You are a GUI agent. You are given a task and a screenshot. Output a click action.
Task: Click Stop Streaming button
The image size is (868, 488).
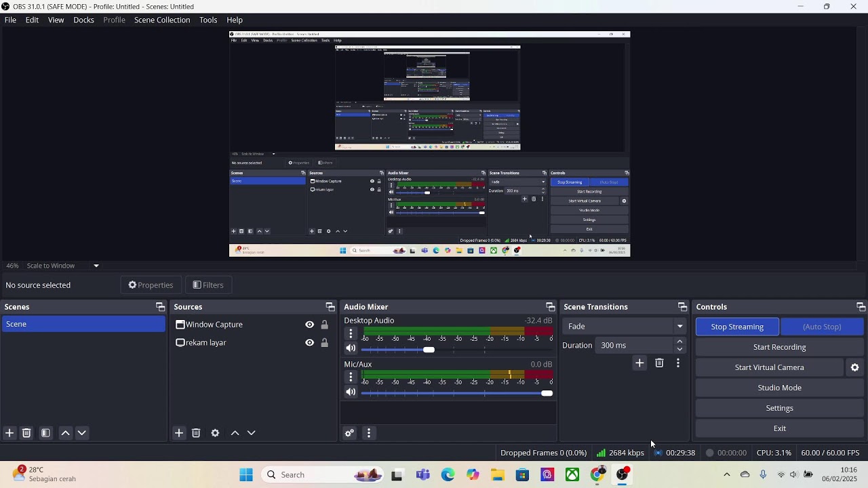tap(737, 327)
